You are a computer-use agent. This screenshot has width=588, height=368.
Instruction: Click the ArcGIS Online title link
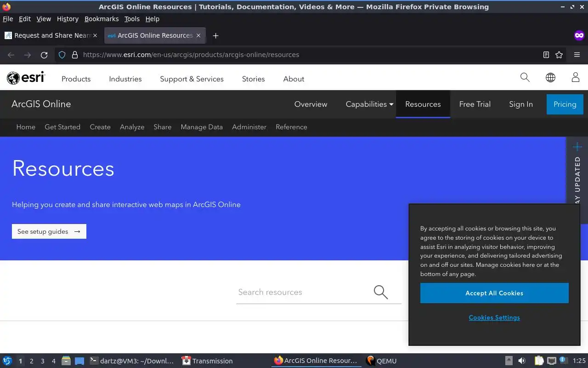tap(41, 104)
